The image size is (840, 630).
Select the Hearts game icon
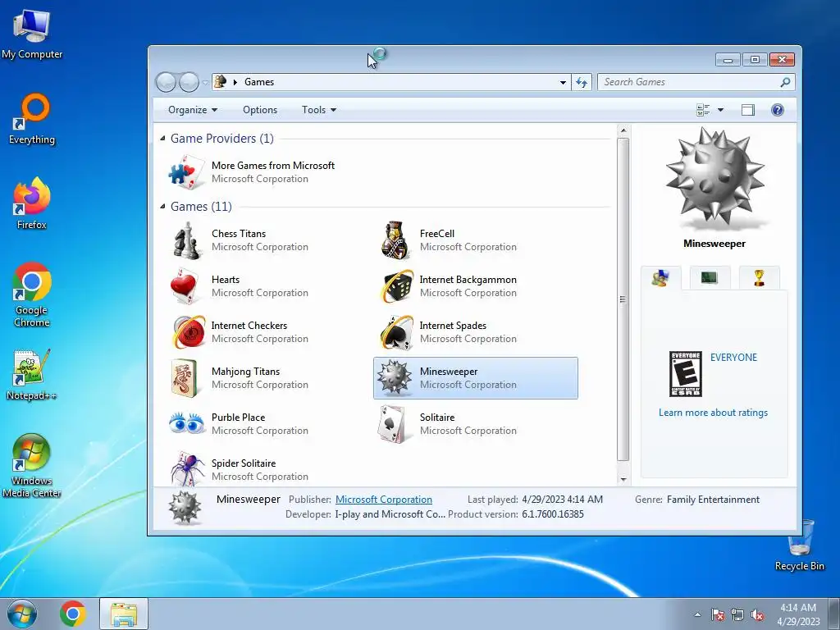point(185,286)
